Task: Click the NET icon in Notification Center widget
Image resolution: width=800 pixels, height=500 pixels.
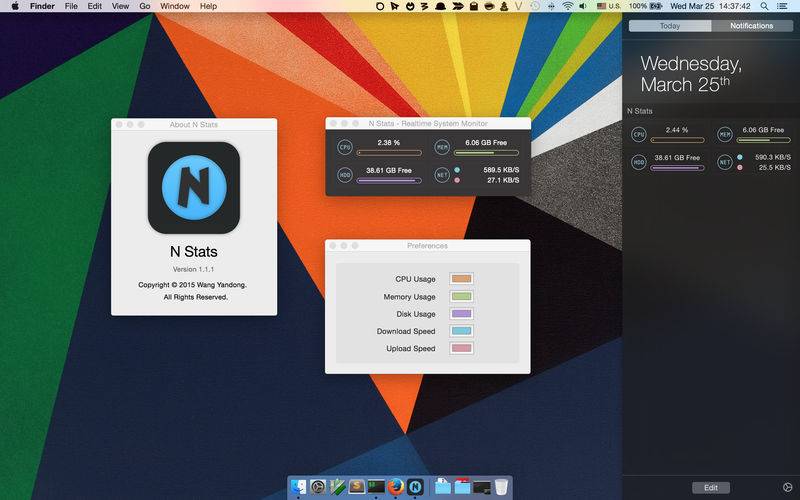Action: click(724, 162)
